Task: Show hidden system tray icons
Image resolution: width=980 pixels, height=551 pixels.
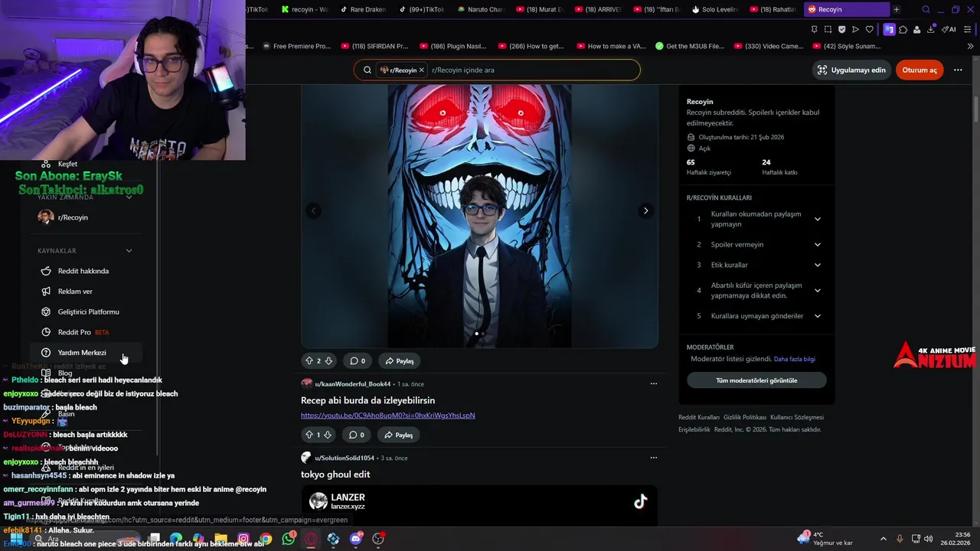Action: tap(883, 539)
